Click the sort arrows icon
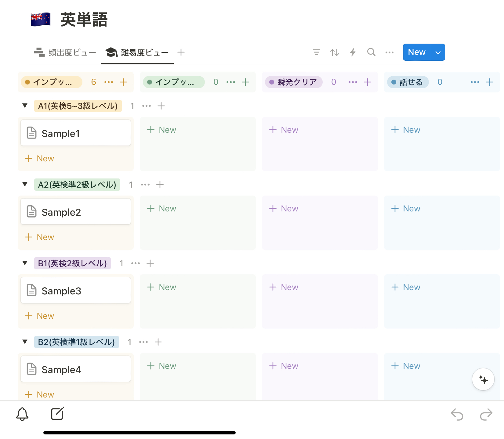Viewport: 504px width, 439px height. click(x=335, y=52)
